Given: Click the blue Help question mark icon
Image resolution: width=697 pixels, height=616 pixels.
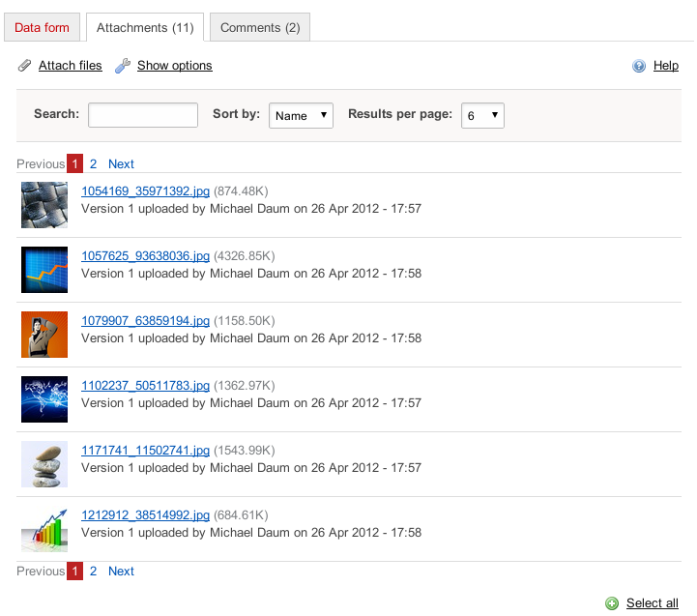Looking at the screenshot, I should tap(639, 66).
